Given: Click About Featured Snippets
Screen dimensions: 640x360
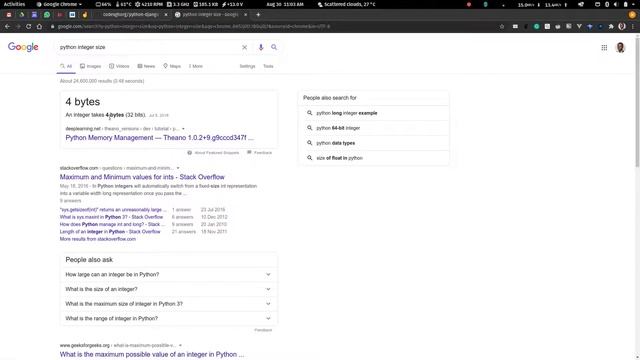Looking at the screenshot, I should pyautogui.click(x=213, y=153).
